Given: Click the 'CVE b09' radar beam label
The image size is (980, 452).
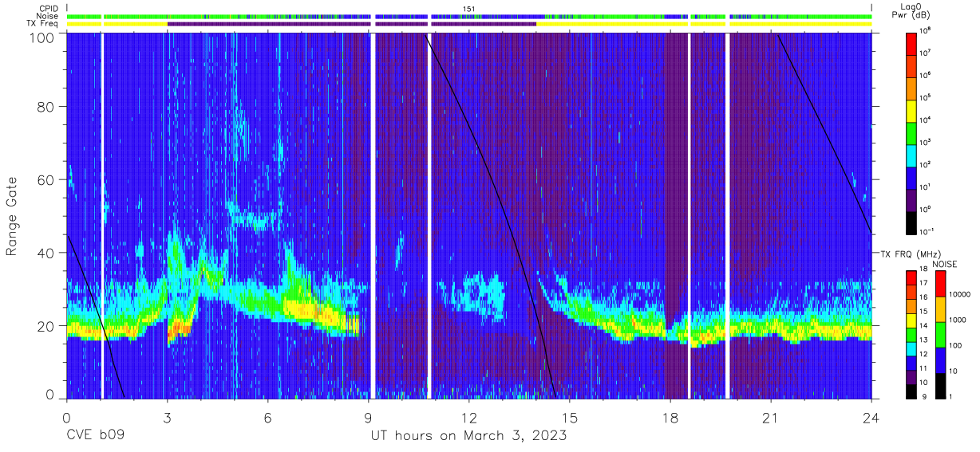Looking at the screenshot, I should 95,436.
